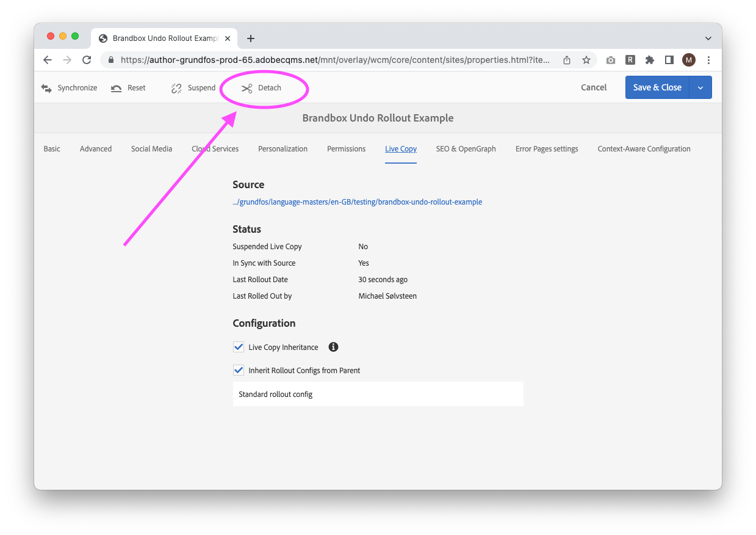
Task: Expand the Save & Close dropdown arrow
Action: (x=700, y=87)
